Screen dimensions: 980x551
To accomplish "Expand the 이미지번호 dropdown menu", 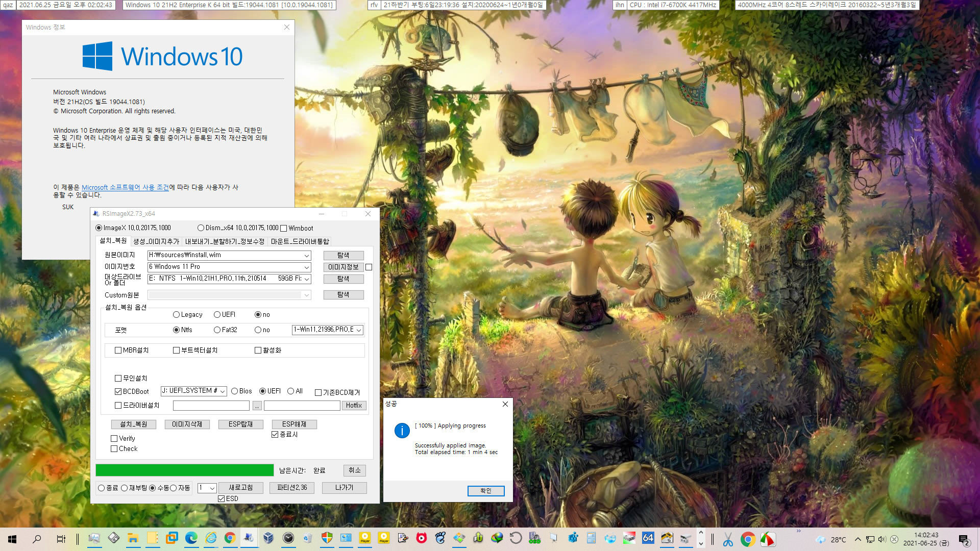I will [x=307, y=266].
